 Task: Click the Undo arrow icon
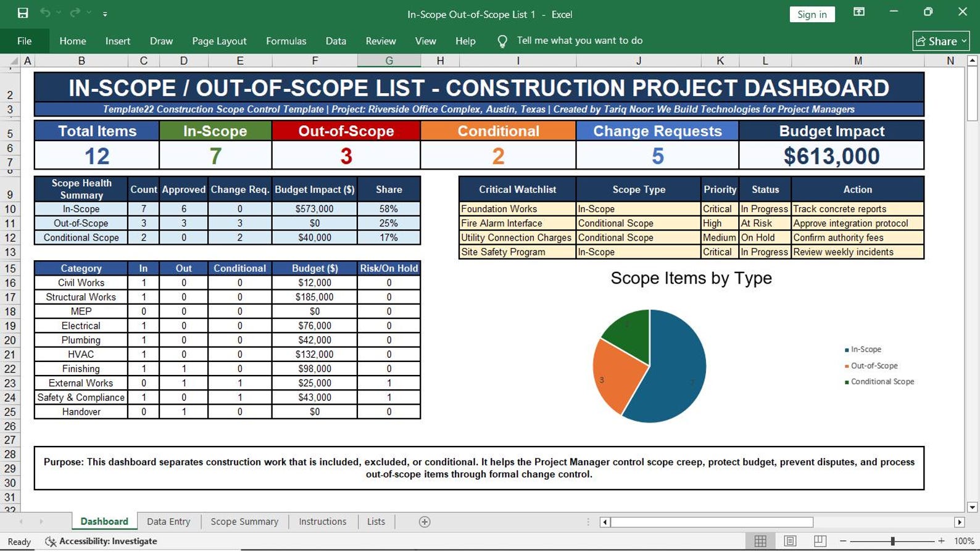[x=45, y=13]
